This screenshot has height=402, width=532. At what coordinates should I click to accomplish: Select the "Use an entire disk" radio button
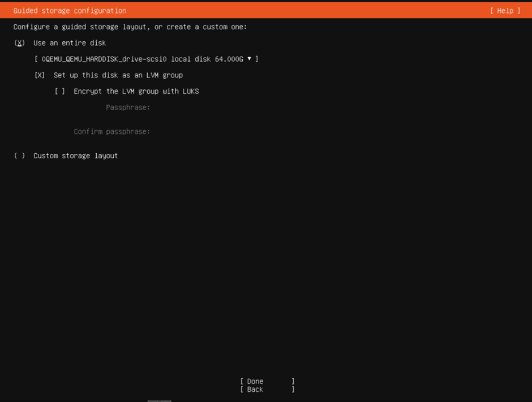tap(20, 43)
